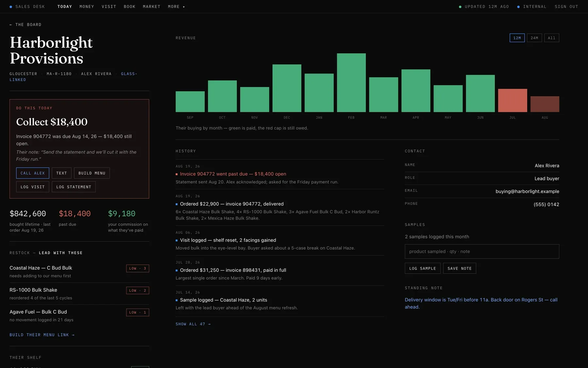Focus the product sampled input field
This screenshot has width=588, height=368.
click(x=482, y=252)
